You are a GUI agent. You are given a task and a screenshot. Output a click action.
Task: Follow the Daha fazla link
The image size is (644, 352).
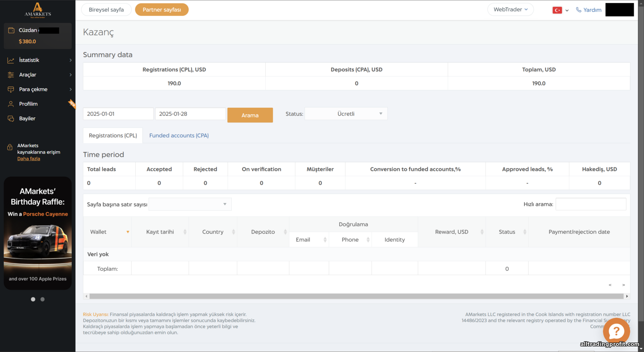(29, 159)
